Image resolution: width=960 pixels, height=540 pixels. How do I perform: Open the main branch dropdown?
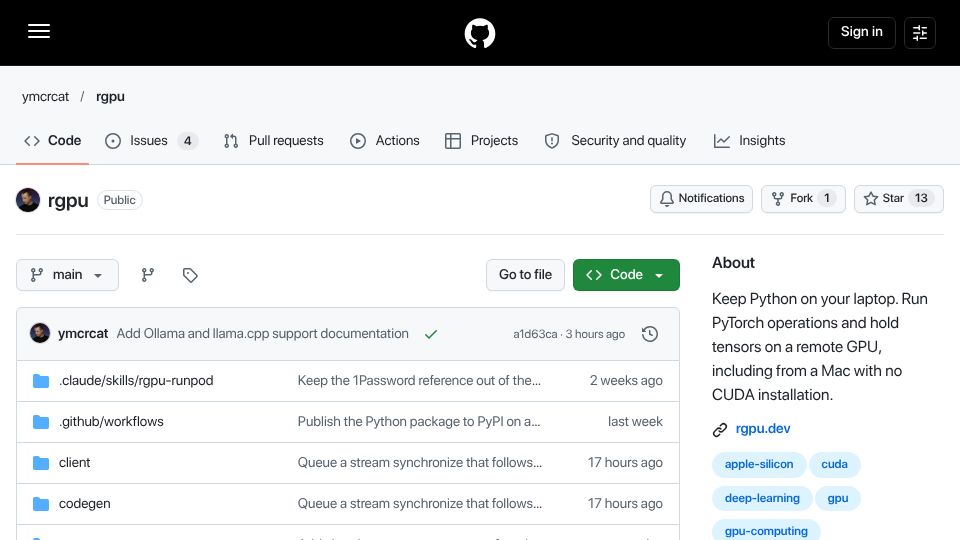pos(67,275)
